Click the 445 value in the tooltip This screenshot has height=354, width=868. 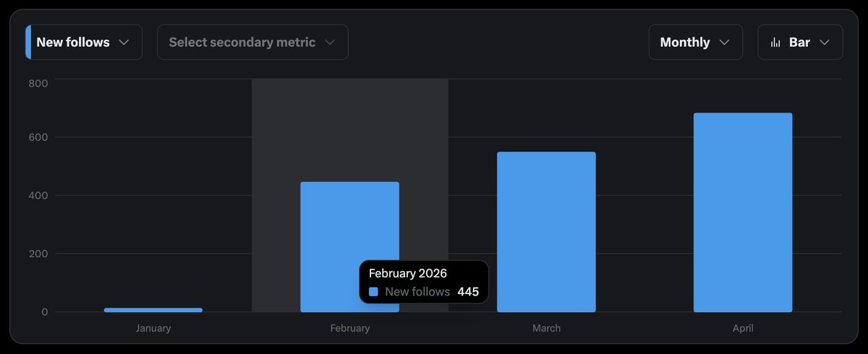point(468,292)
